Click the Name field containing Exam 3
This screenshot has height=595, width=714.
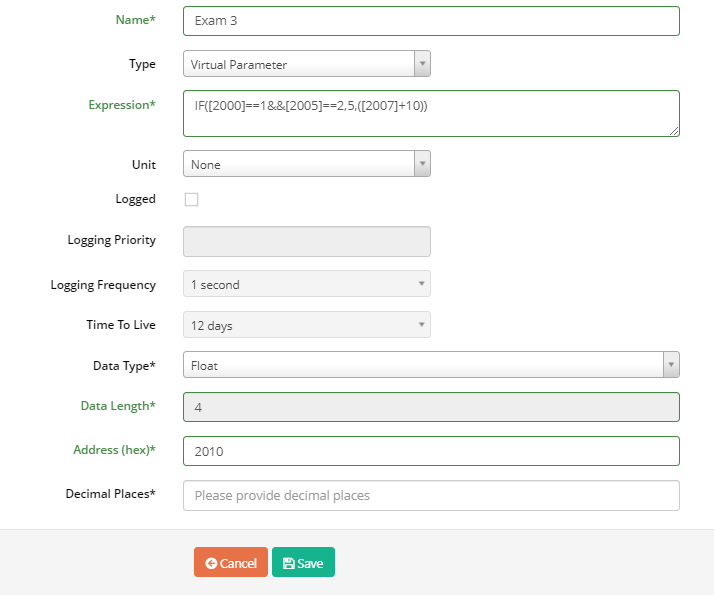pos(431,21)
